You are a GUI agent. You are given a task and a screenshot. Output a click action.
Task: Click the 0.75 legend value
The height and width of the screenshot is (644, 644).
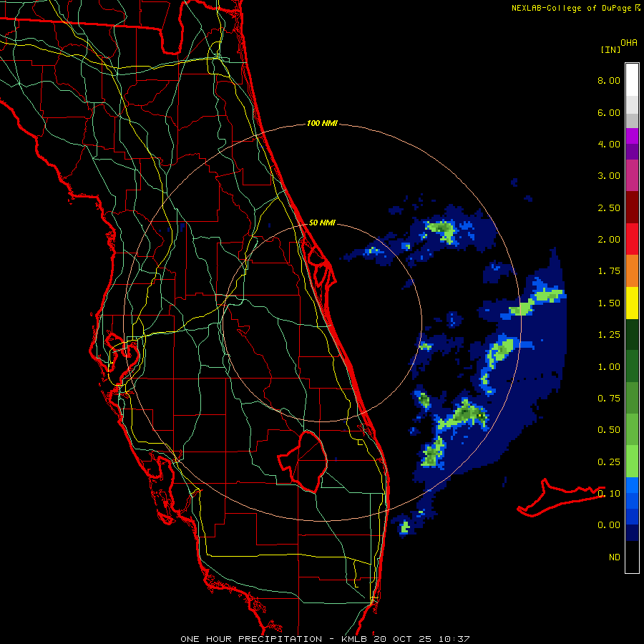(x=609, y=399)
